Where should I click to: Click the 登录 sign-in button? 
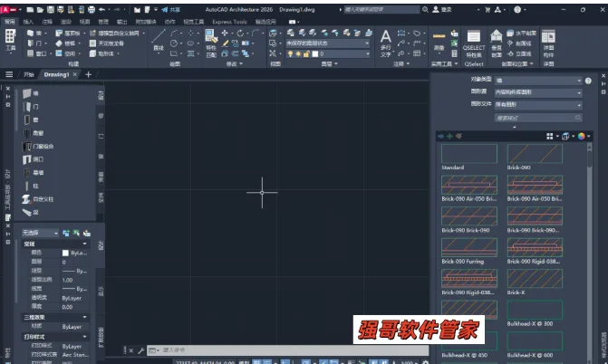(442, 10)
